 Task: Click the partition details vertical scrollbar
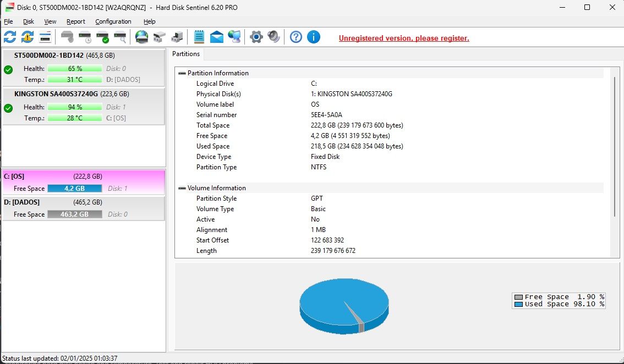tap(615, 146)
